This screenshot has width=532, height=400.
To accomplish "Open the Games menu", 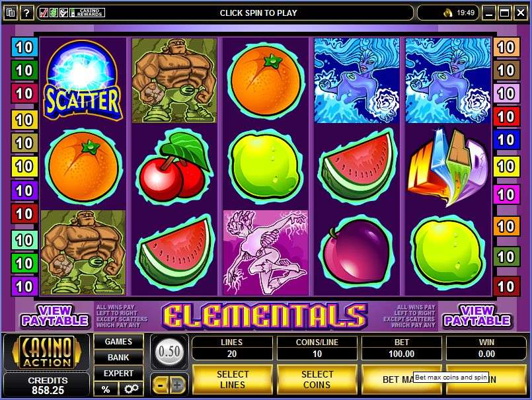I will [118, 342].
